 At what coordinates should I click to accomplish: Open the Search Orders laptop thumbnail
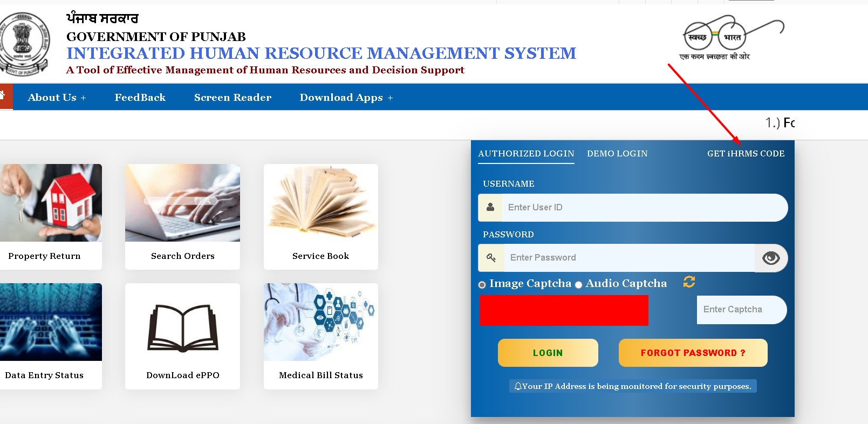point(182,203)
